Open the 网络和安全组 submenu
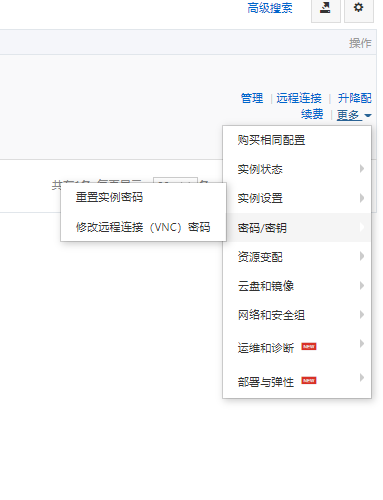Viewport: 383px width, 500px height. (297, 315)
